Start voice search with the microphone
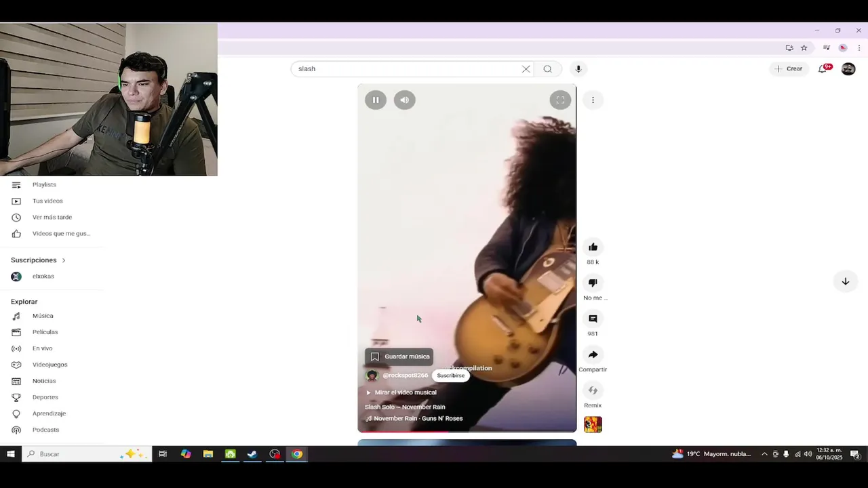Image resolution: width=868 pixels, height=488 pixels. pos(578,68)
